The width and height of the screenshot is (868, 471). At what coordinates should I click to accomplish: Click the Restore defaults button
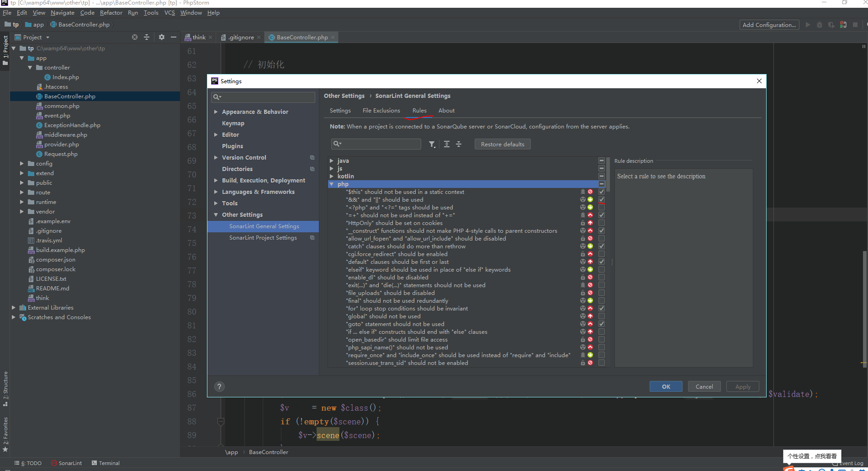tap(503, 145)
